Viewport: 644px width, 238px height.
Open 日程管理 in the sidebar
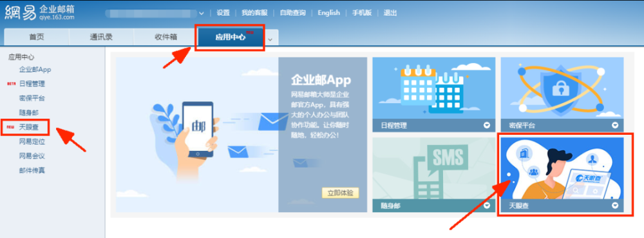coord(32,84)
